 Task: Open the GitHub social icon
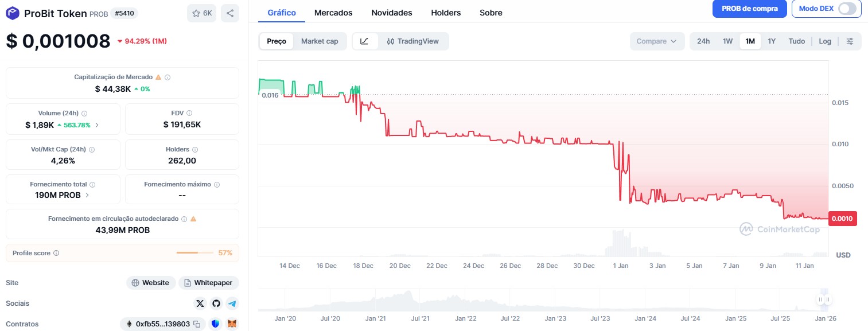(x=216, y=303)
